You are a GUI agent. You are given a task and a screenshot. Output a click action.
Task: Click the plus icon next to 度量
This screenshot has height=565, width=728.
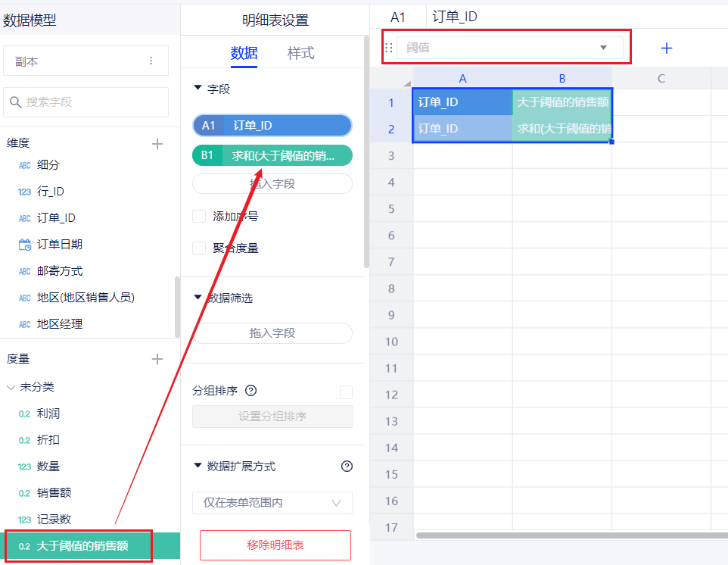157,359
